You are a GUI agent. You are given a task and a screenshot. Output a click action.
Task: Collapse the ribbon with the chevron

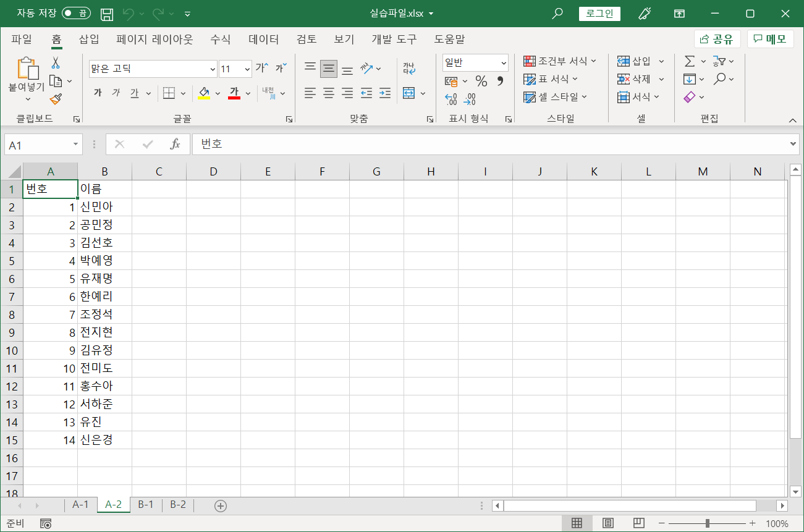(x=793, y=120)
